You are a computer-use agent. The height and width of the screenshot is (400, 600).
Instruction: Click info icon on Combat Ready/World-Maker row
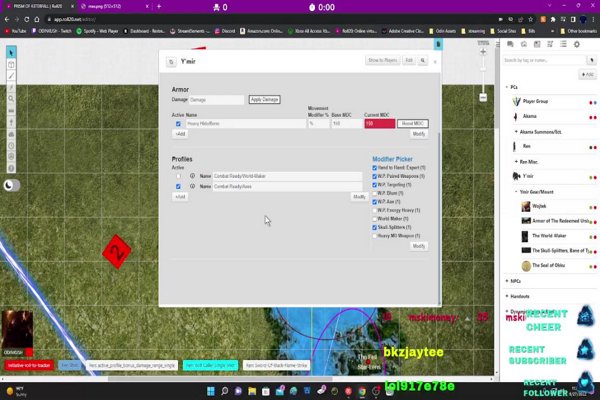click(x=192, y=176)
